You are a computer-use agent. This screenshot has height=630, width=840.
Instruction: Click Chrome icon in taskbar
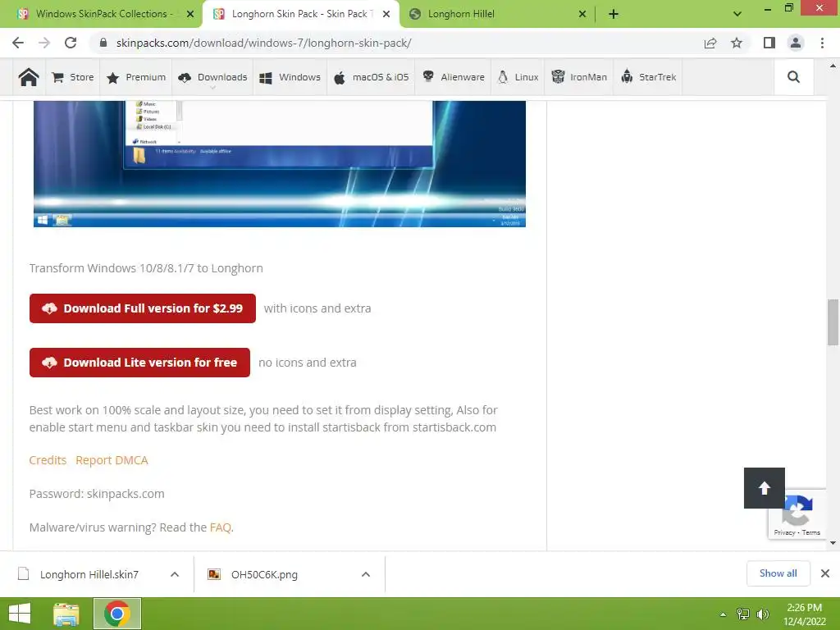[x=117, y=614]
